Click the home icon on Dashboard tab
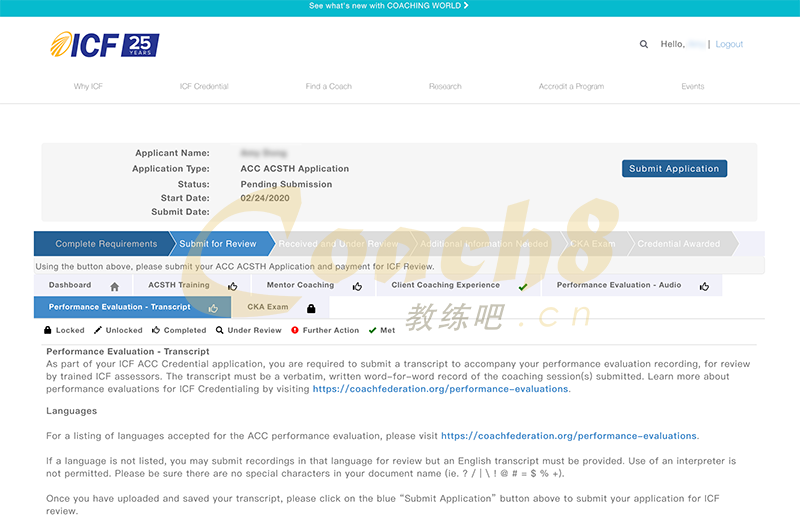 (x=115, y=286)
